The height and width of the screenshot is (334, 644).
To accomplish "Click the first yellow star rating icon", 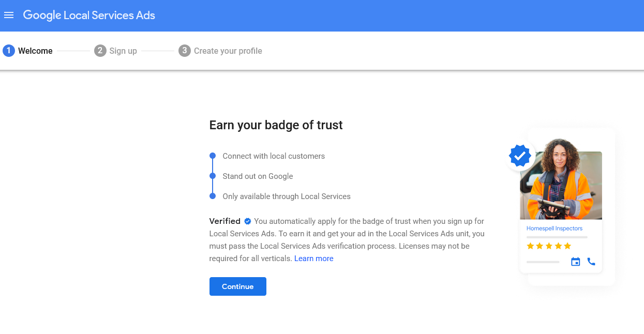I will (x=530, y=246).
